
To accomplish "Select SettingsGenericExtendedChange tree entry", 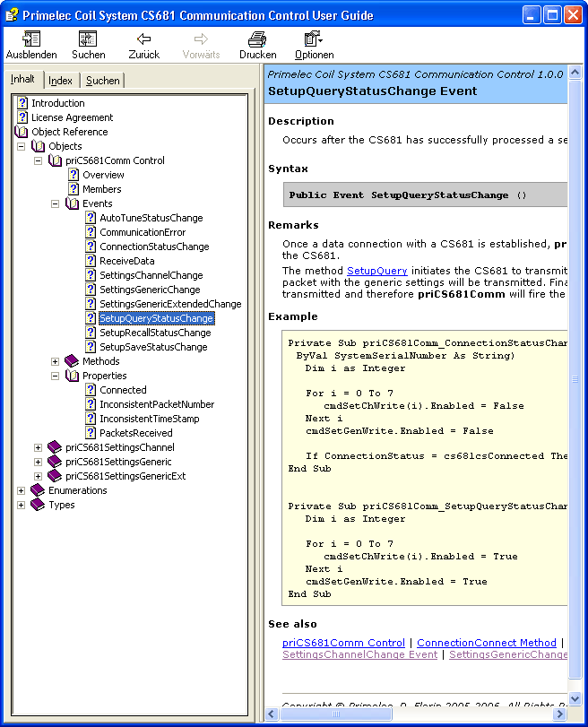I will coord(170,304).
